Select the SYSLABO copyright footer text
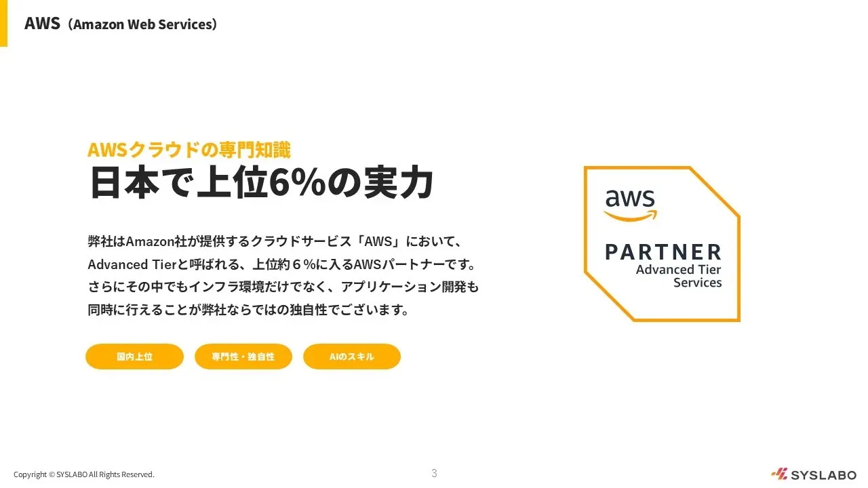The height and width of the screenshot is (488, 868). pos(84,474)
